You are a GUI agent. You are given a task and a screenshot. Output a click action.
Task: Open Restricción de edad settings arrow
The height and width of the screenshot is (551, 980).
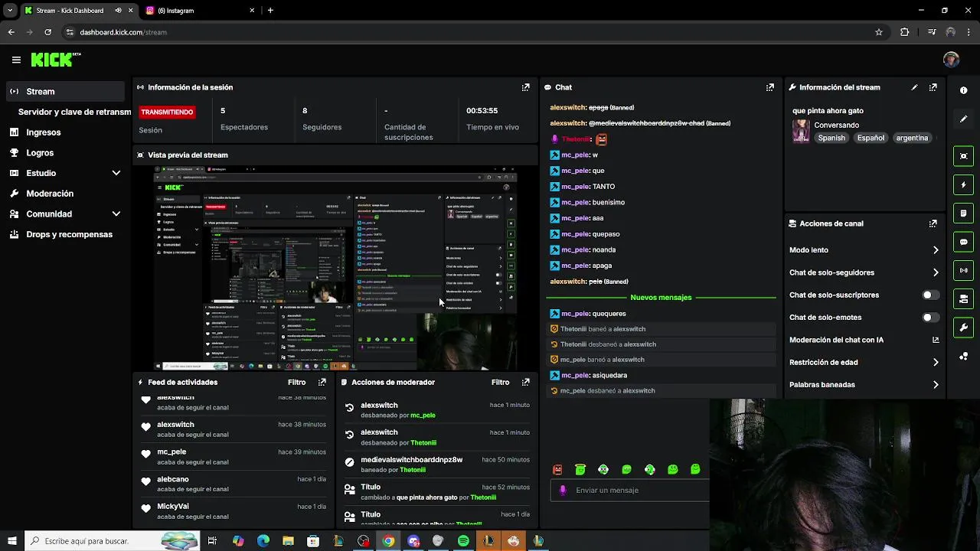[935, 363]
